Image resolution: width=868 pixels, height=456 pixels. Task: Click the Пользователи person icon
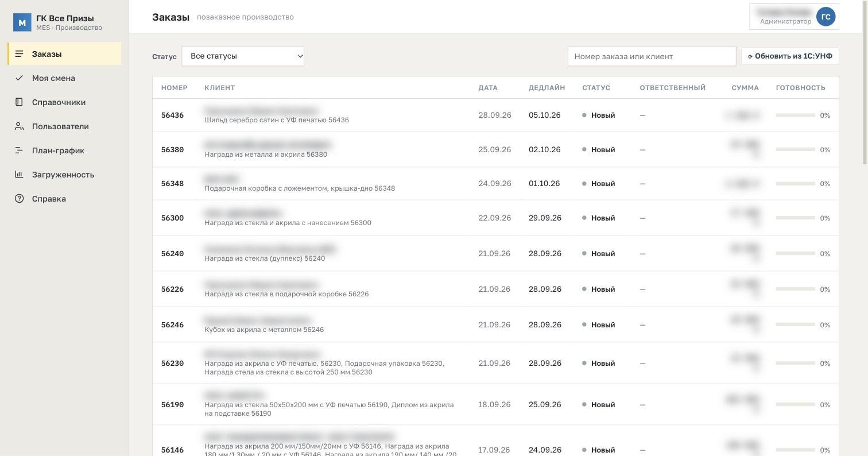click(20, 126)
